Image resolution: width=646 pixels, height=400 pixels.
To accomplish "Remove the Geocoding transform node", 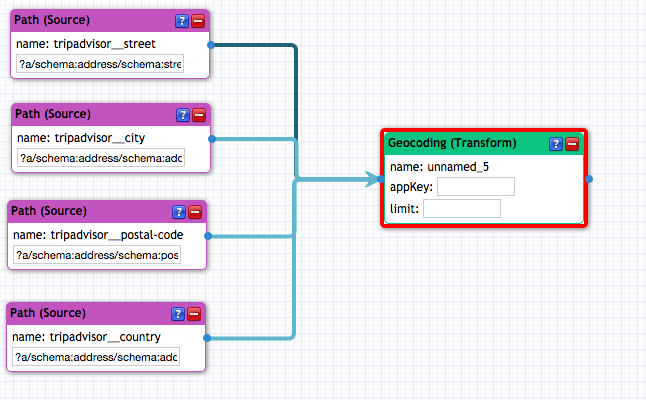I will [572, 144].
